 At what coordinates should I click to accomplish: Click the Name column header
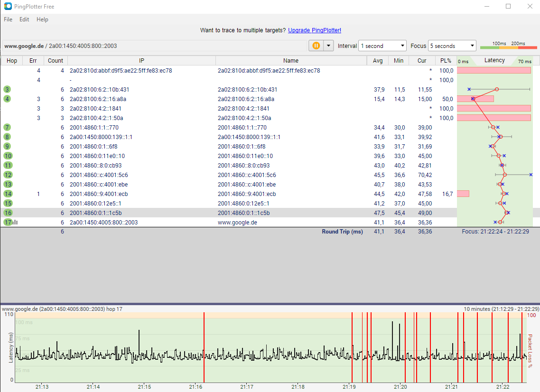[x=291, y=61]
